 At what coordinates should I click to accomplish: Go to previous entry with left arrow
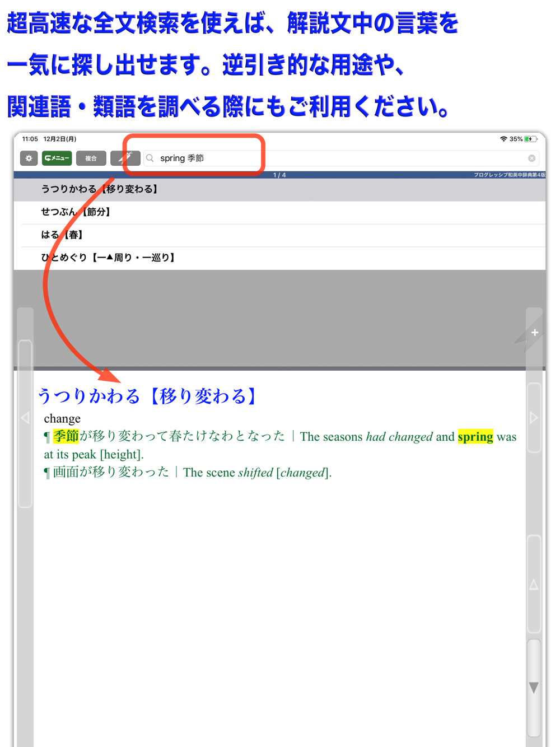tap(25, 418)
